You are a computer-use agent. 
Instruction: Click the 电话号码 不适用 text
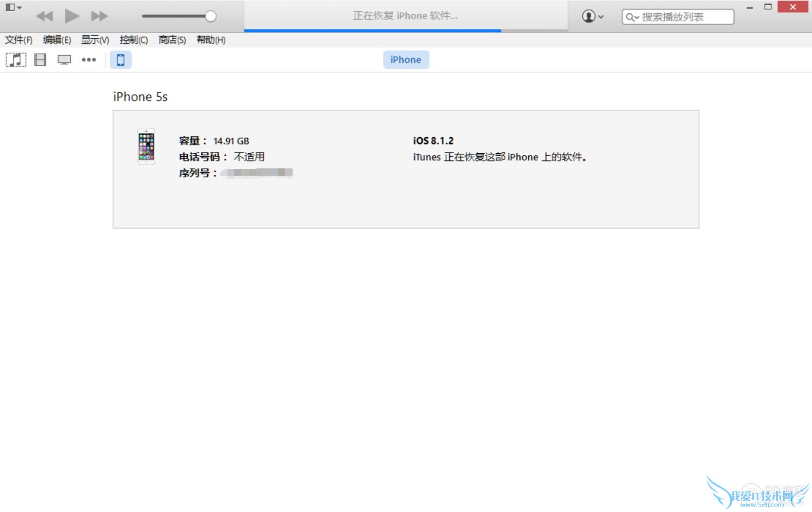point(222,157)
